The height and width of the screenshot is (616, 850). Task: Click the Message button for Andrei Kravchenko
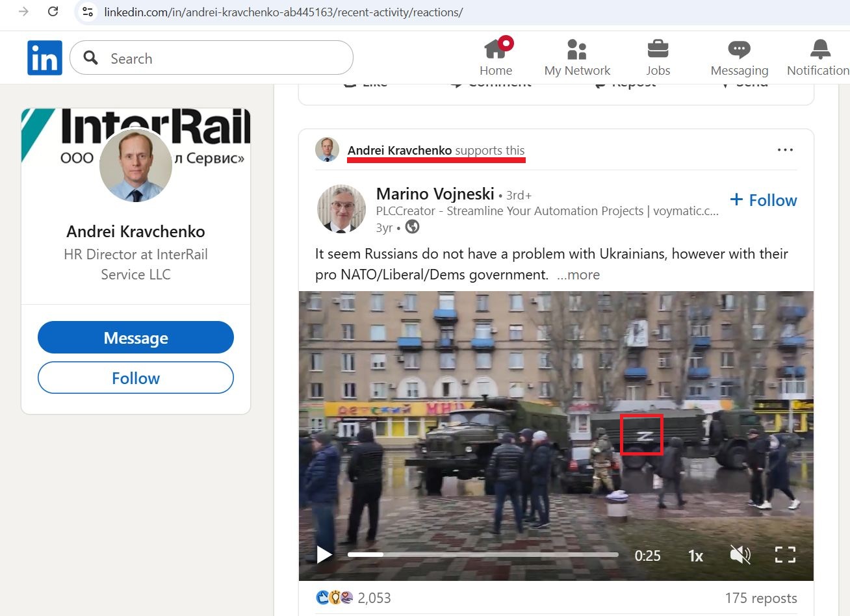point(136,338)
